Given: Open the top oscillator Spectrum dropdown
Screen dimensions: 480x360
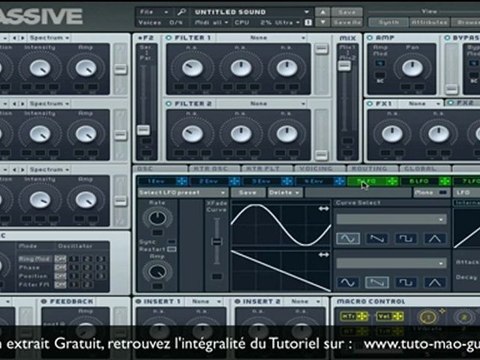Looking at the screenshot, I should 49,38.
